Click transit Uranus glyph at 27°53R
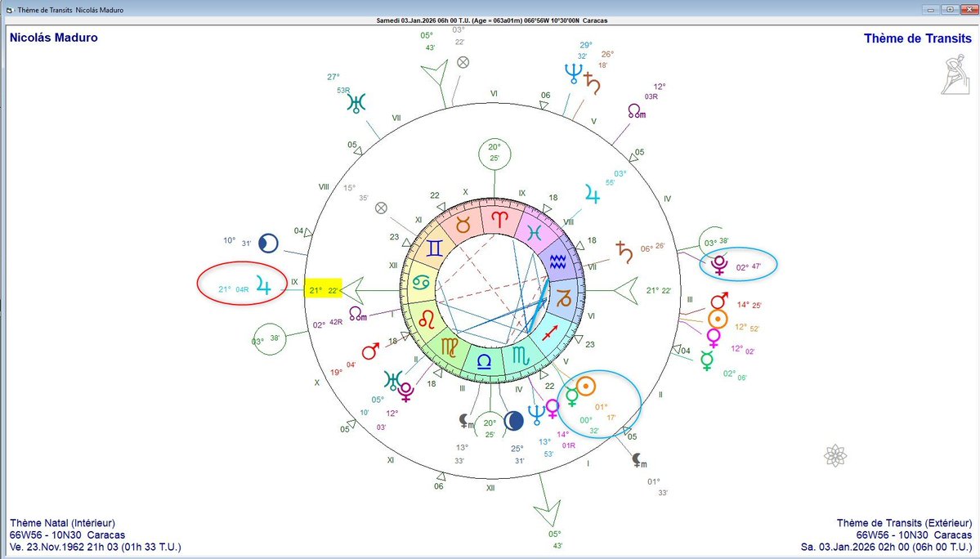The width and height of the screenshot is (980, 559). [356, 103]
